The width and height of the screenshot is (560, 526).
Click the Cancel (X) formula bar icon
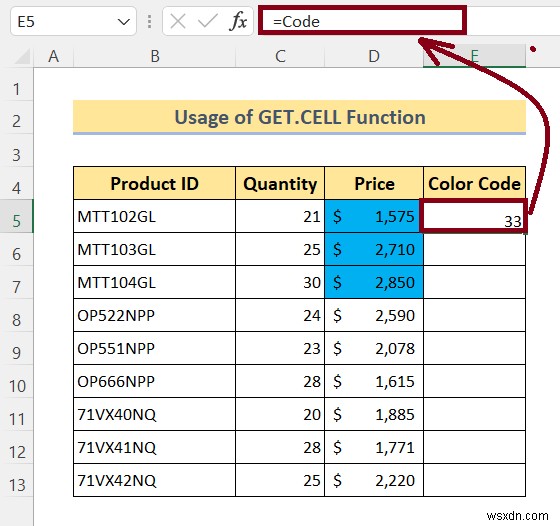point(178,21)
